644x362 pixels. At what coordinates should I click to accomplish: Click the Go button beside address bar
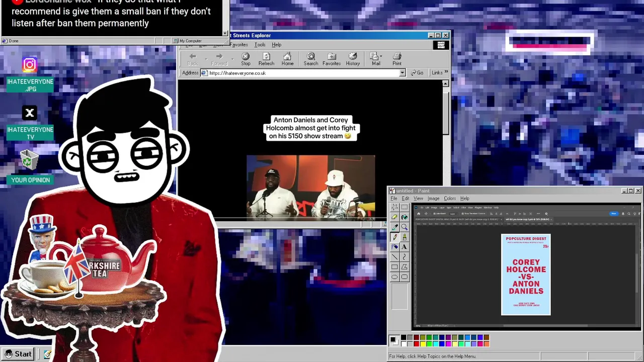point(417,73)
